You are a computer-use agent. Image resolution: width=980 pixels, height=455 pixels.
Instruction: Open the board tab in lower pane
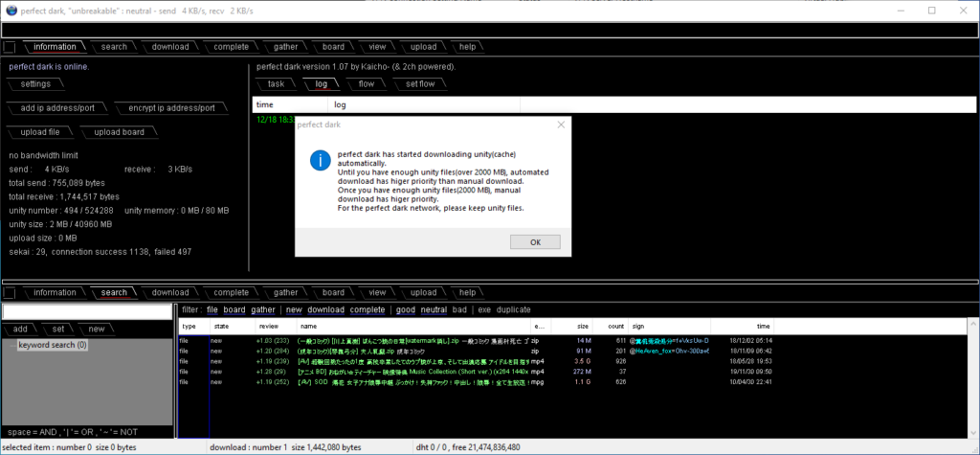pyautogui.click(x=333, y=293)
